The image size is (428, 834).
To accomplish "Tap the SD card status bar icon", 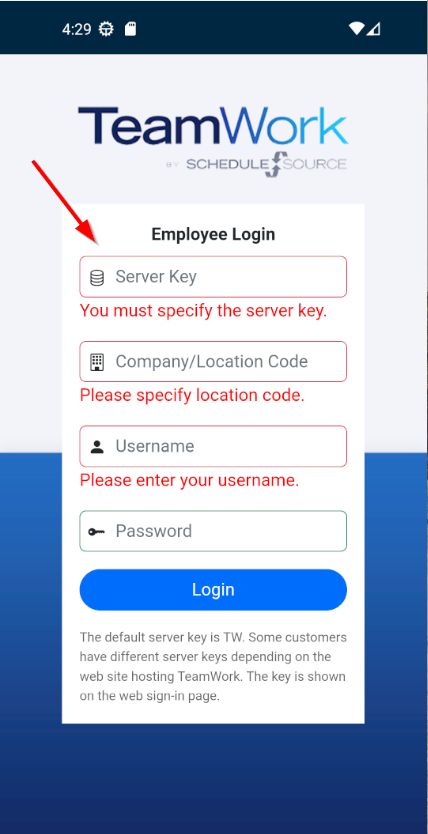I will [x=130, y=29].
